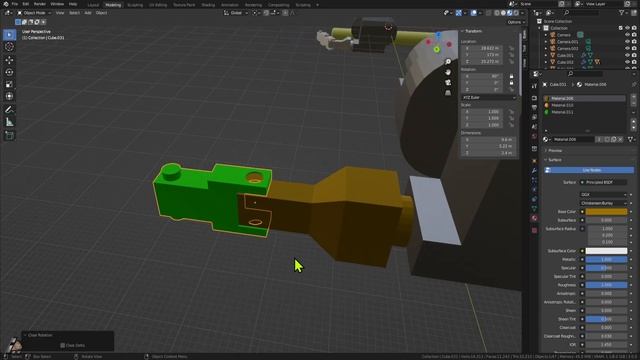Image resolution: width=640 pixels, height=360 pixels.
Task: Switch to the Modeling workspace tab
Action: point(113,5)
